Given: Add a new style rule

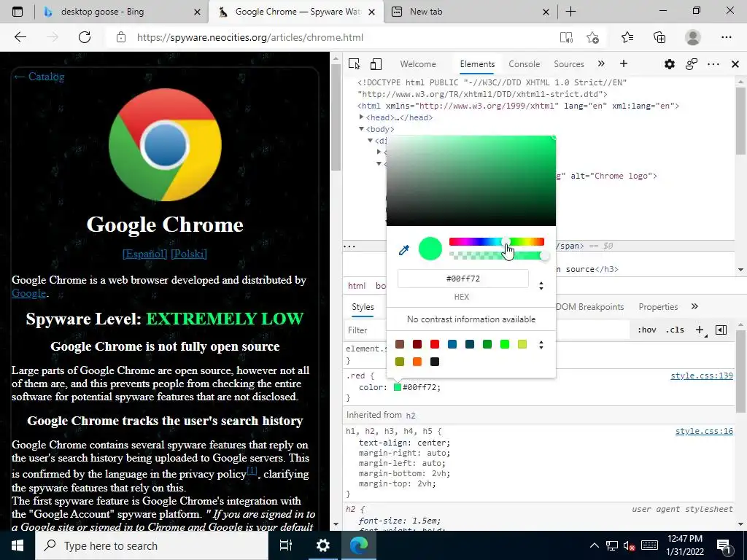Looking at the screenshot, I should [700, 330].
